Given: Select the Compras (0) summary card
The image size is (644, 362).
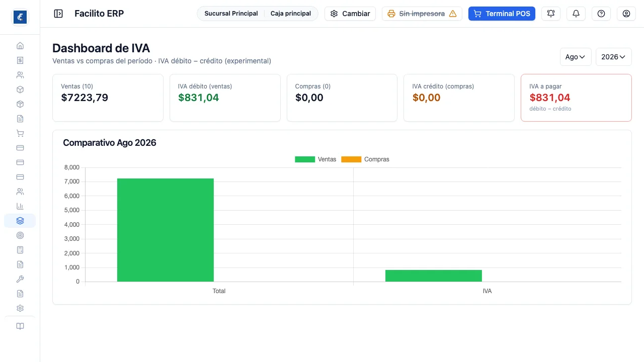Looking at the screenshot, I should [x=342, y=98].
